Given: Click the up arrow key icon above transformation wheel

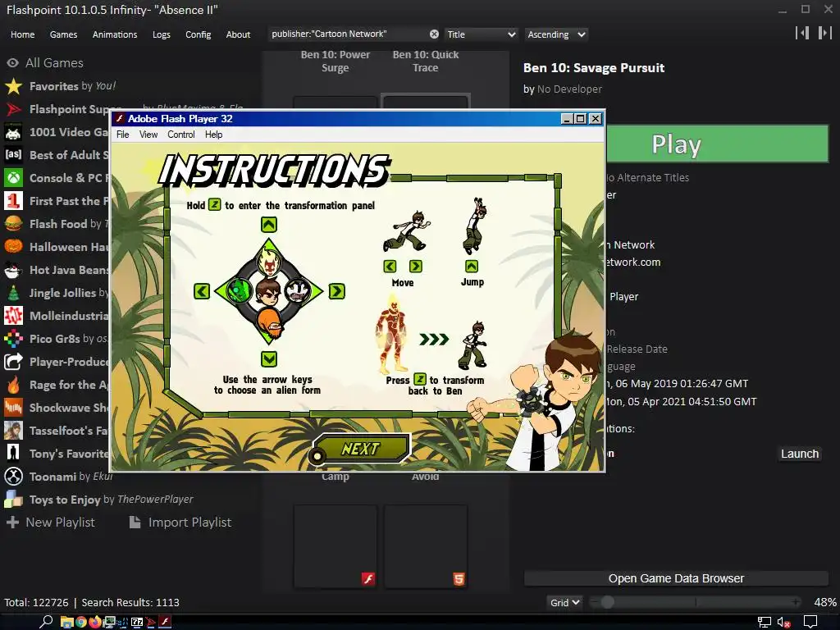Looking at the screenshot, I should [269, 225].
